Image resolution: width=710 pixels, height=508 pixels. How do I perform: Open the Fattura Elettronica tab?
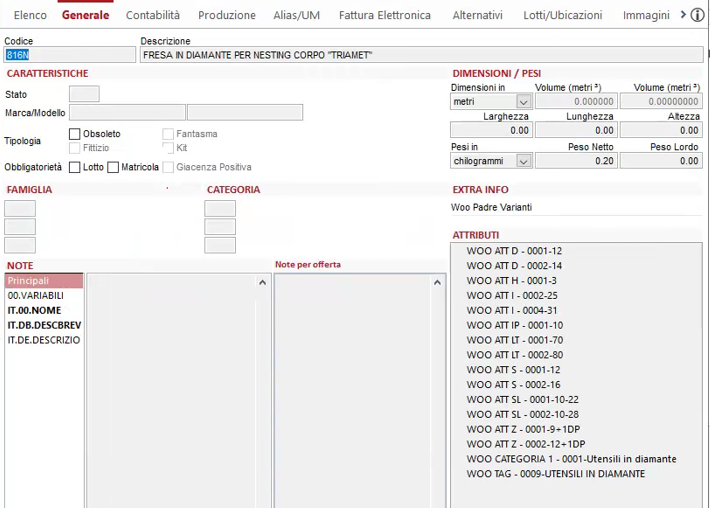pos(384,15)
